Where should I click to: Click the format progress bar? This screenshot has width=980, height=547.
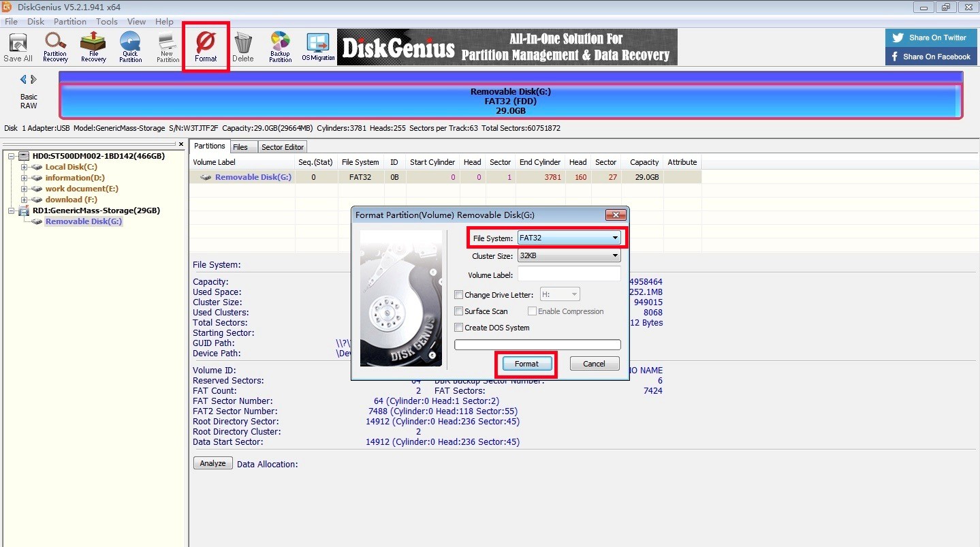(537, 345)
